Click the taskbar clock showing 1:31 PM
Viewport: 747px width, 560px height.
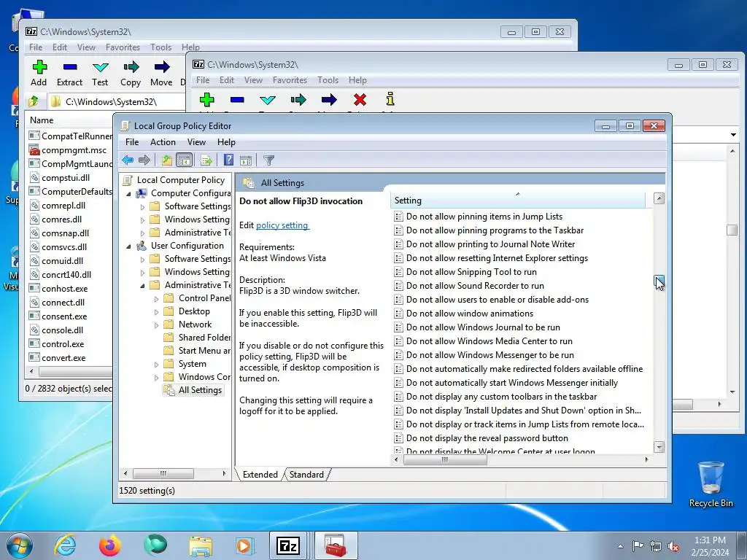point(710,546)
